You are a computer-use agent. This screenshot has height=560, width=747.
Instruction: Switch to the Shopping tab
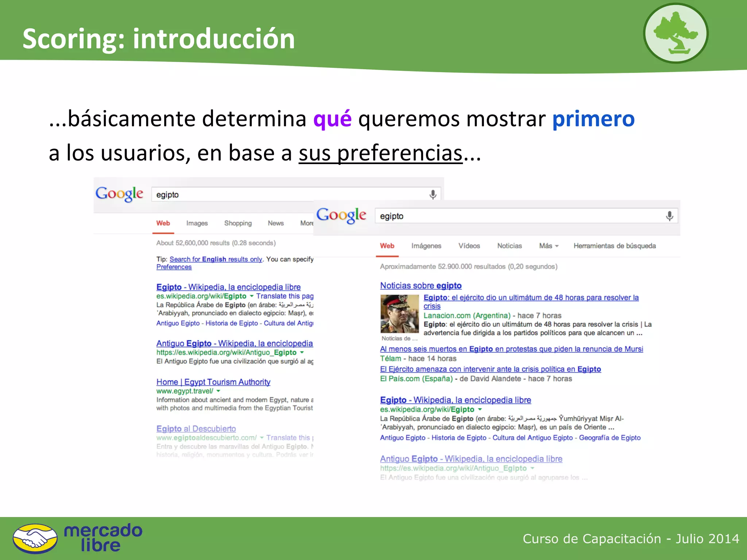click(x=238, y=223)
